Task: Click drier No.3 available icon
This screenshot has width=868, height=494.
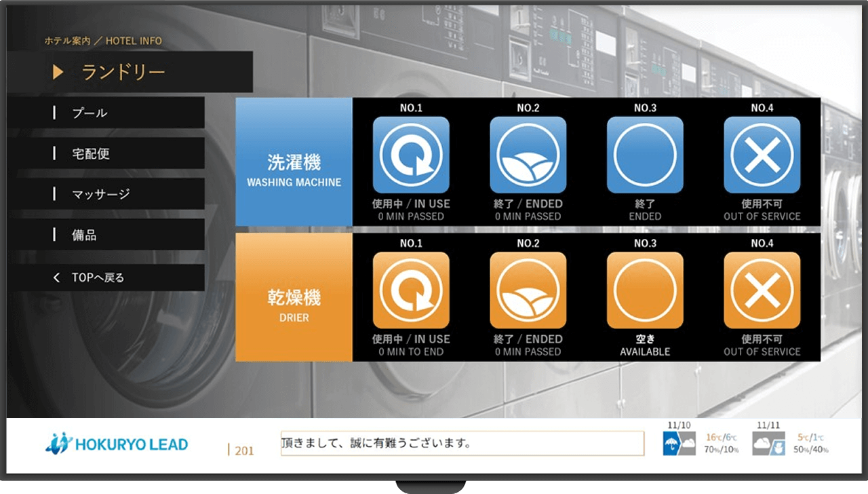Action: coord(645,290)
